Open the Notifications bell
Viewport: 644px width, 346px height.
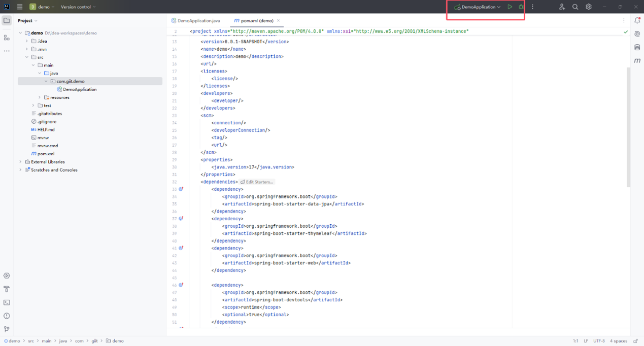637,21
